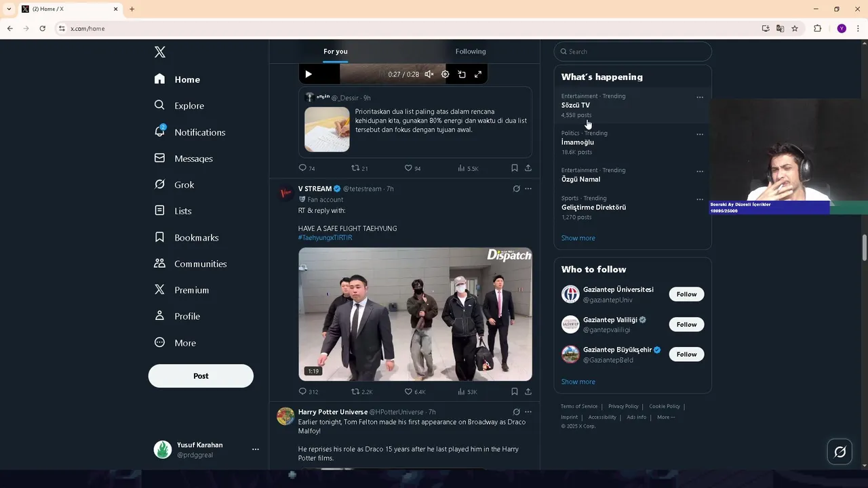
Task: Repost the post with 21 reposts
Action: point(359,168)
